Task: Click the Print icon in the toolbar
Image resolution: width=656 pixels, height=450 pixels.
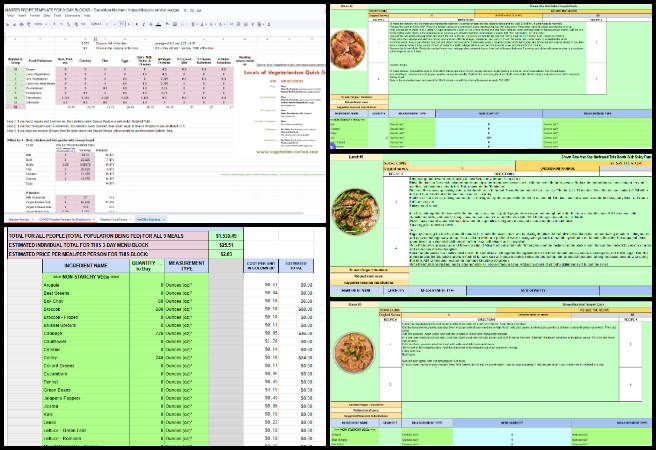Action: coord(21,24)
